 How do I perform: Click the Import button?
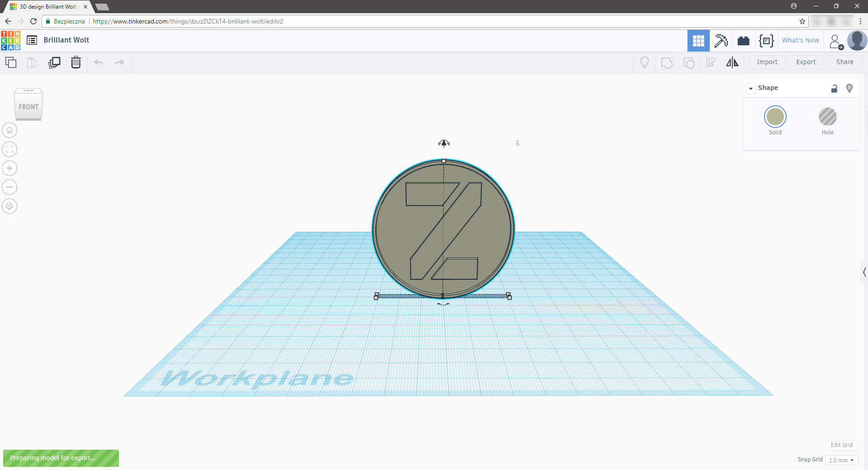(x=767, y=62)
